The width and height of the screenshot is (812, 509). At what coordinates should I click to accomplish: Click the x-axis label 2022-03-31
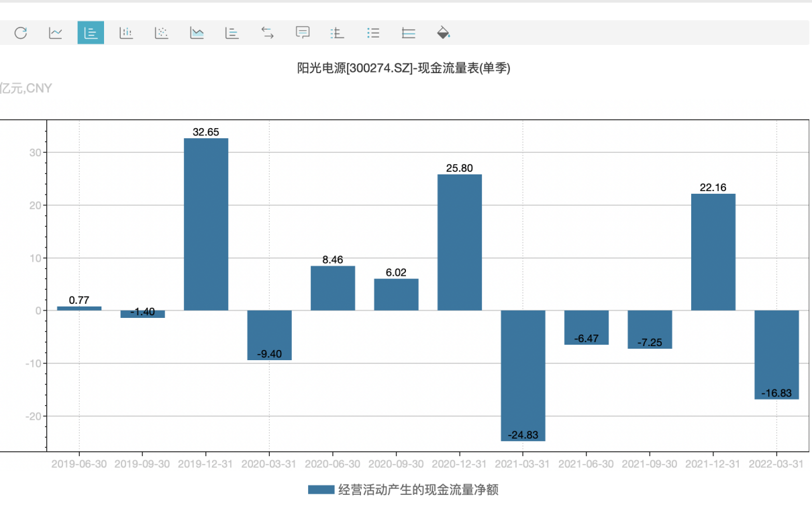(776, 464)
